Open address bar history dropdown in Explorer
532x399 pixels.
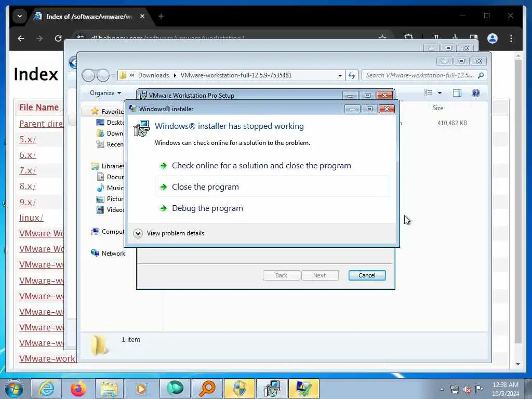pyautogui.click(x=340, y=76)
